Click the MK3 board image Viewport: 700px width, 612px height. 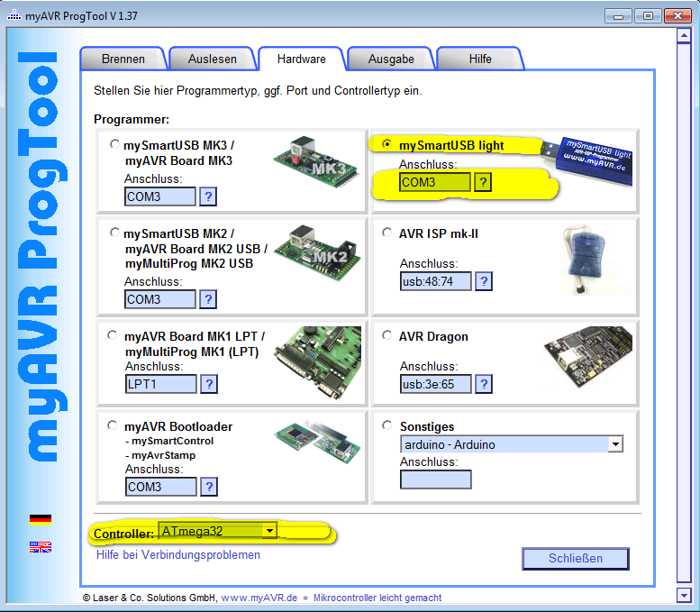click(316, 162)
